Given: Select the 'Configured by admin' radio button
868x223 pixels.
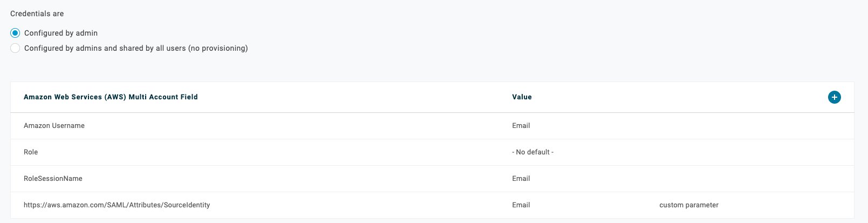Looking at the screenshot, I should click(x=15, y=33).
